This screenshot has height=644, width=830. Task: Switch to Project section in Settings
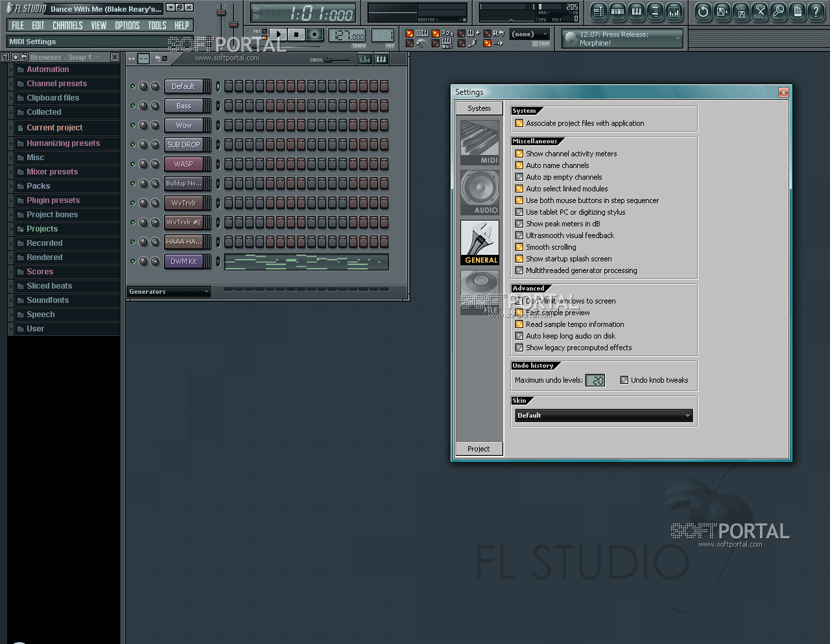[479, 449]
